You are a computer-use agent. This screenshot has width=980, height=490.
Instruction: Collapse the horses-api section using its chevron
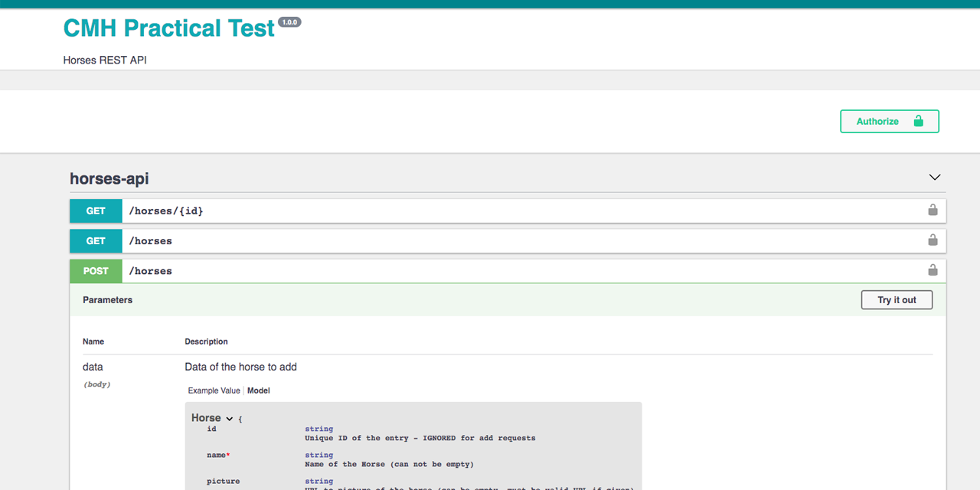934,177
